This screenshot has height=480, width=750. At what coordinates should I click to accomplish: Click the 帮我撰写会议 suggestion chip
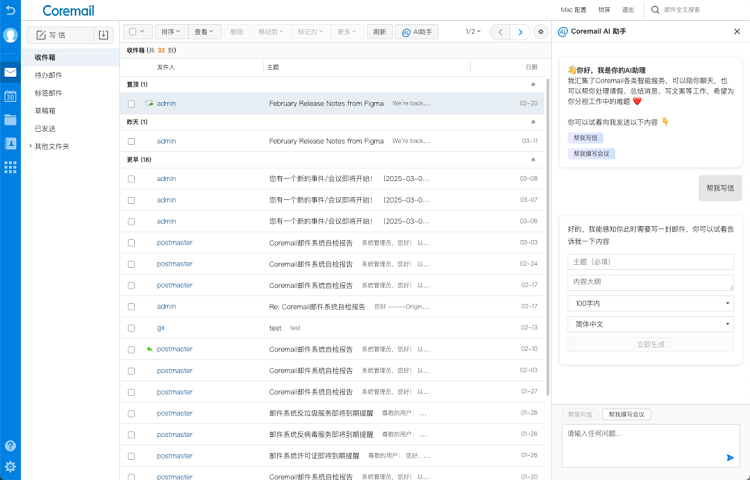tap(592, 154)
